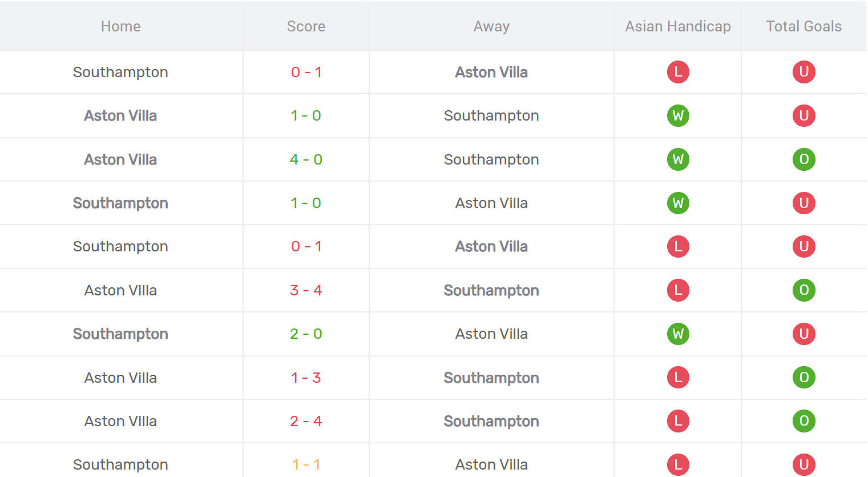
Task: Click the red L badge in the 1 - 1 row
Action: (678, 464)
